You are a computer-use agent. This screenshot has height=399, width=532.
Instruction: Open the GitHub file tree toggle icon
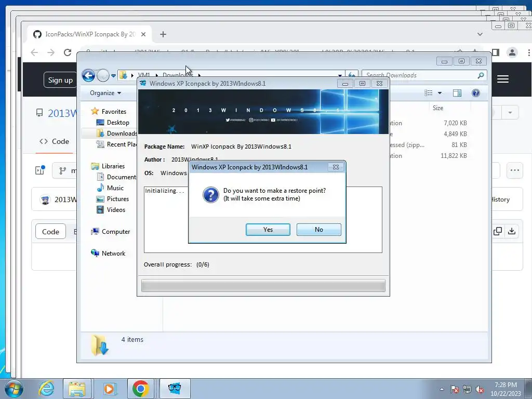point(40,170)
